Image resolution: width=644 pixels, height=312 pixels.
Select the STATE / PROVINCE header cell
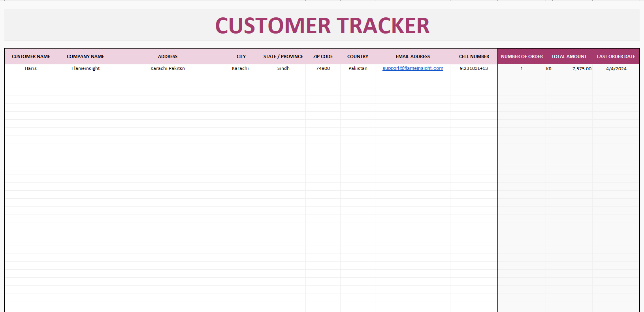283,56
